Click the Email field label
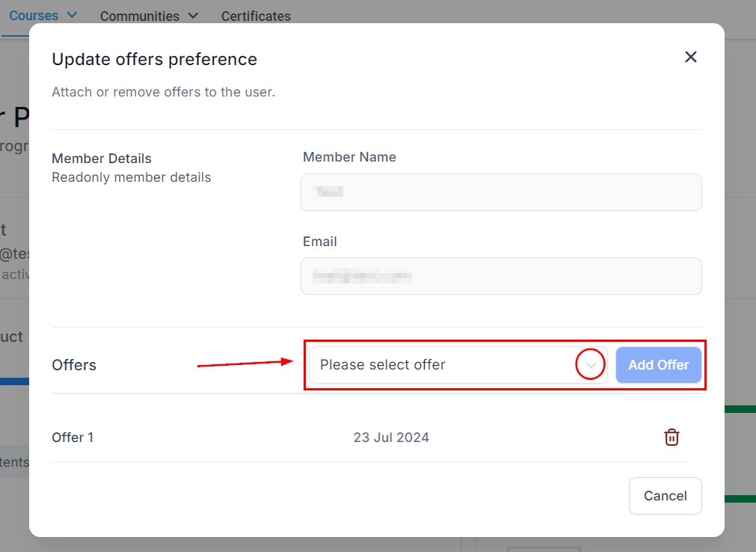Viewport: 756px width, 552px height. coord(320,242)
